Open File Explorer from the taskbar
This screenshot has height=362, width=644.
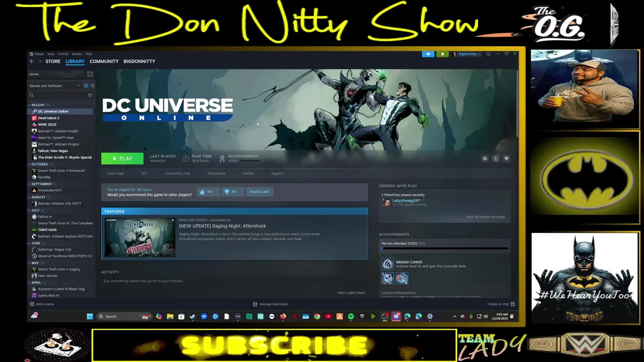click(170, 316)
